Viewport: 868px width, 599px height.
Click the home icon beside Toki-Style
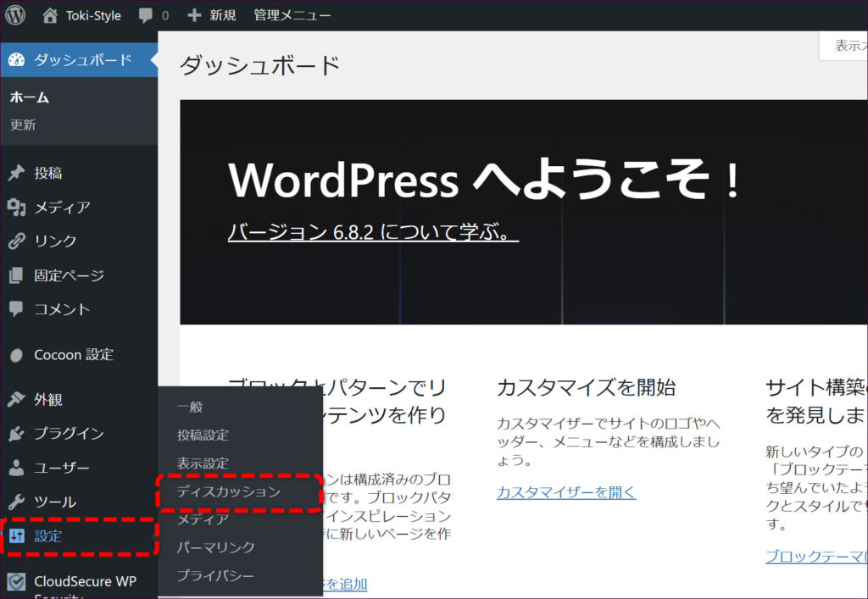(x=51, y=15)
